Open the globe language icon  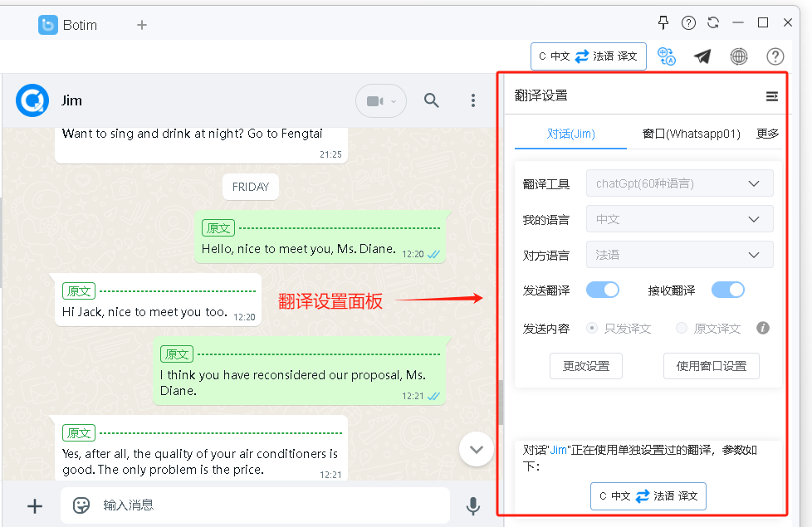click(739, 56)
